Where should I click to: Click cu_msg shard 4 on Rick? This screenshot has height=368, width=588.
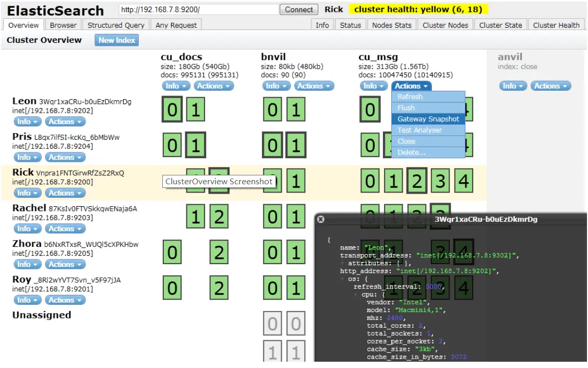(x=463, y=181)
